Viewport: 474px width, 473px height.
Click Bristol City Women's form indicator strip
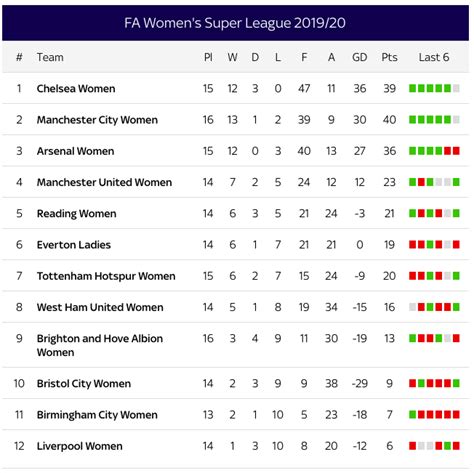pyautogui.click(x=434, y=383)
